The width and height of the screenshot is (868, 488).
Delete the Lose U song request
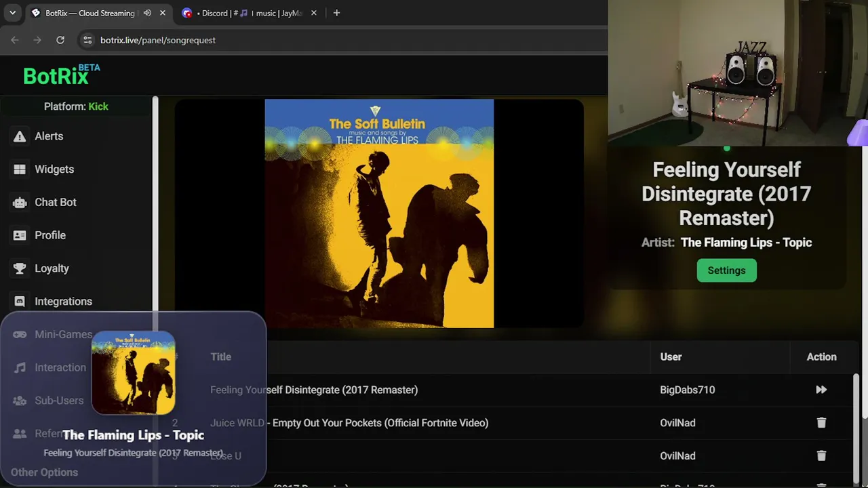(821, 456)
